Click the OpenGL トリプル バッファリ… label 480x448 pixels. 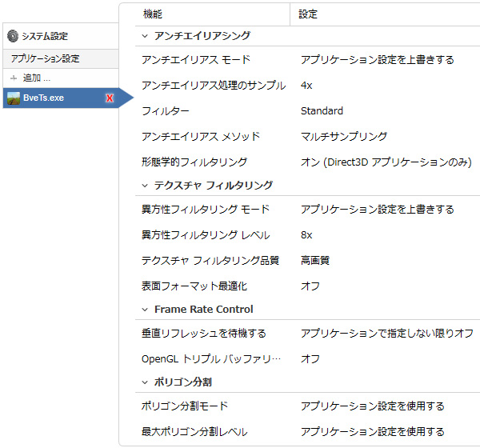[x=211, y=359]
